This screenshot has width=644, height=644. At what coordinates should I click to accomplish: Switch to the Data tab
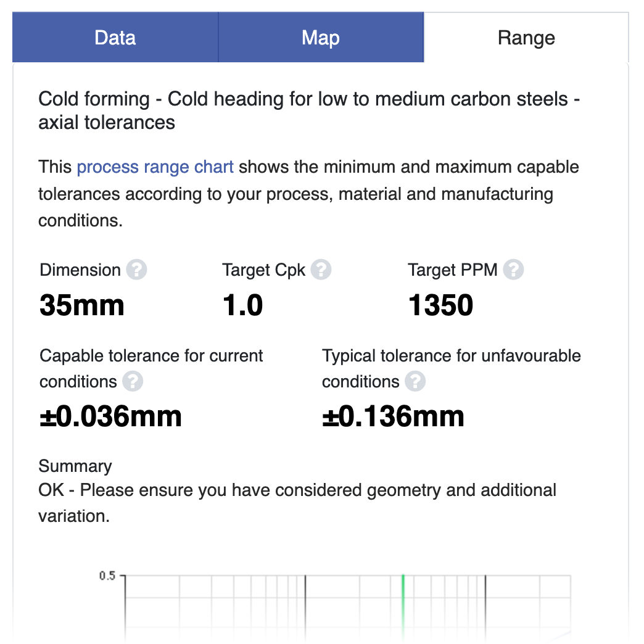(x=115, y=38)
